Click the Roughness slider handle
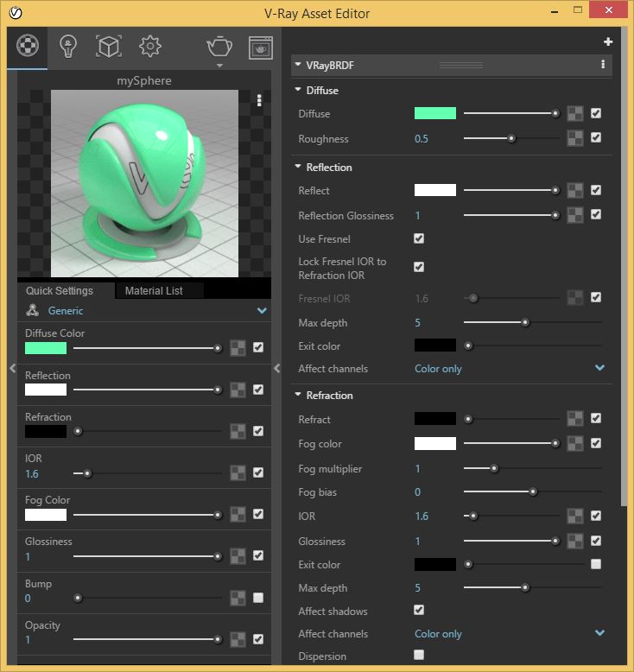The width and height of the screenshot is (634, 672). [511, 138]
